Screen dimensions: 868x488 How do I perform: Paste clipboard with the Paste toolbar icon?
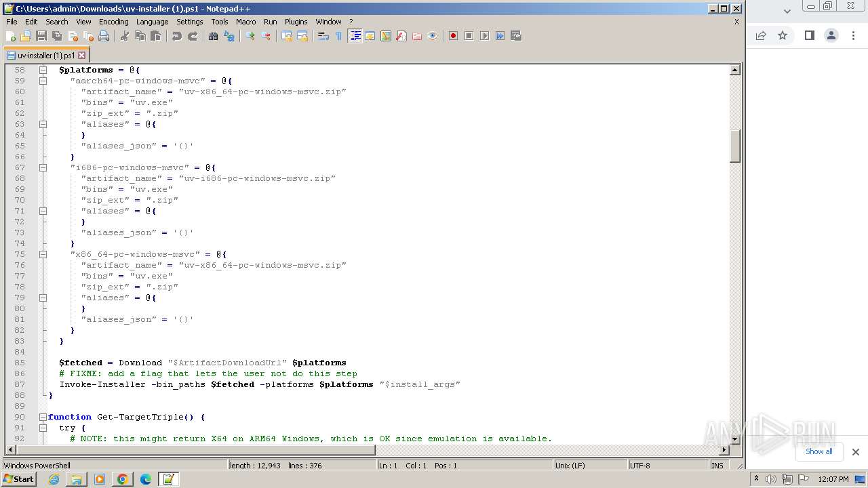click(x=156, y=36)
